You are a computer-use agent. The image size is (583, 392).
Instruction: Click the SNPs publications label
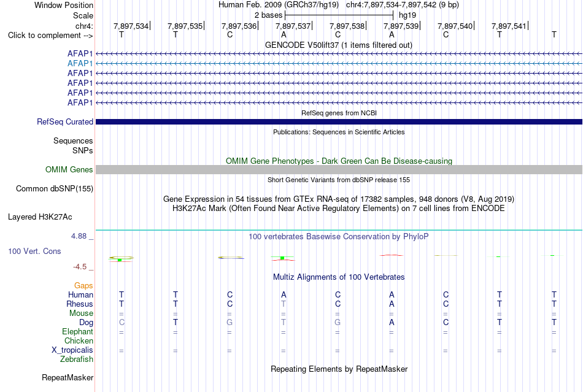point(83,150)
